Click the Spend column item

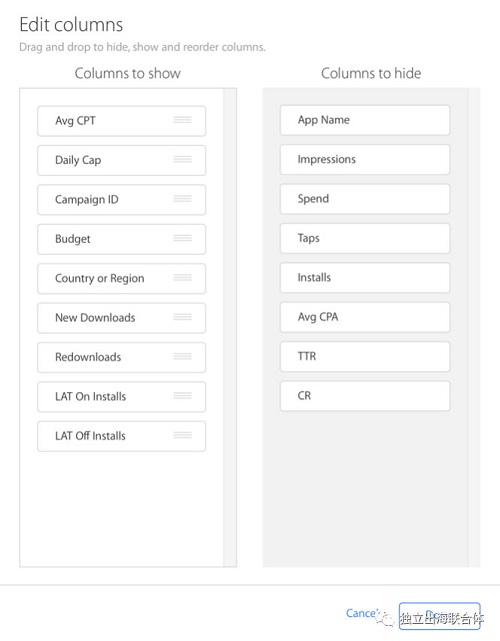365,199
